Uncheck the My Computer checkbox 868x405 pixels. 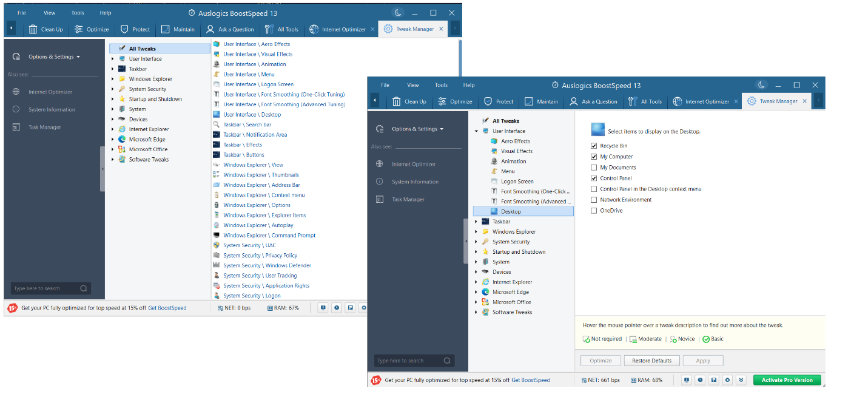coord(594,157)
